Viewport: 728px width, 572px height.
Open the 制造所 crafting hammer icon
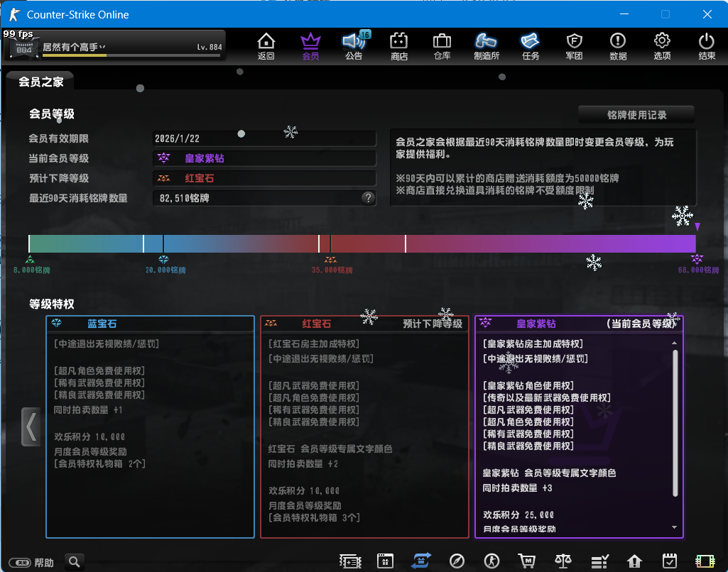(486, 45)
